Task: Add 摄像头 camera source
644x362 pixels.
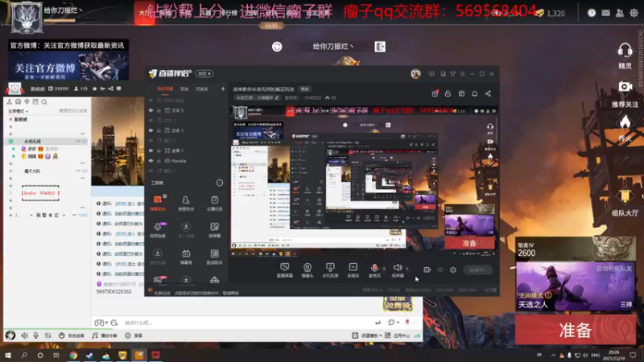Action: point(308,270)
